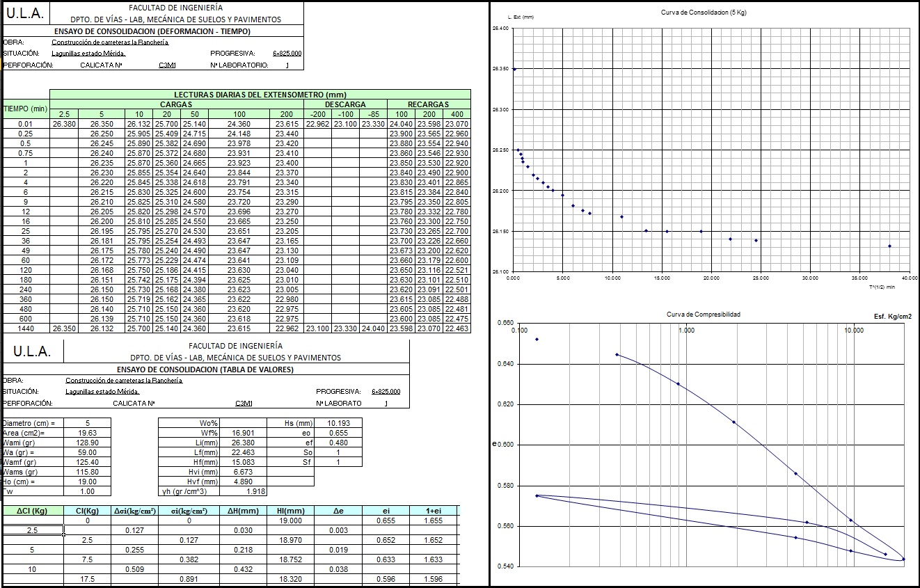The width and height of the screenshot is (920, 588).
Task: Select the density value 1.918
Action: pos(244,491)
